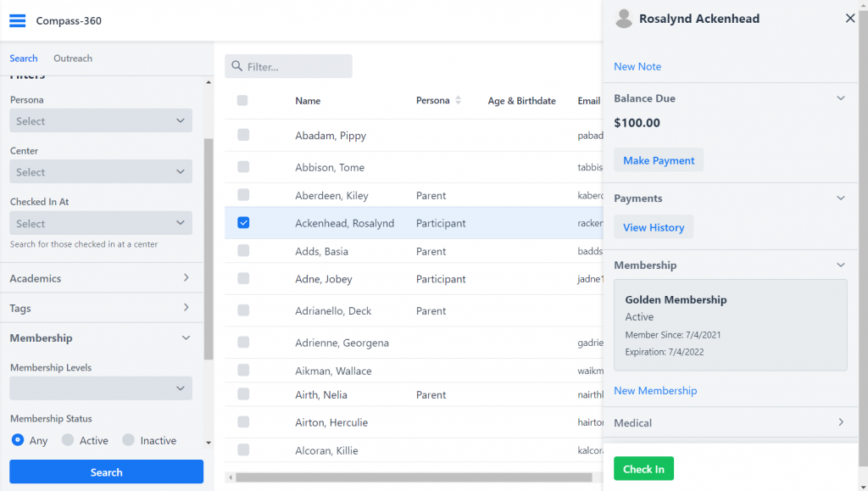Check the box for Adrianello, Deck
Viewport: 868px width, 491px height.
pyautogui.click(x=243, y=310)
